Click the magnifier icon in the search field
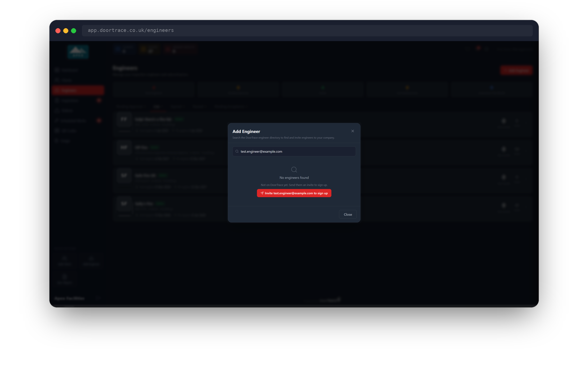This screenshot has height=378, width=588. coord(237,151)
